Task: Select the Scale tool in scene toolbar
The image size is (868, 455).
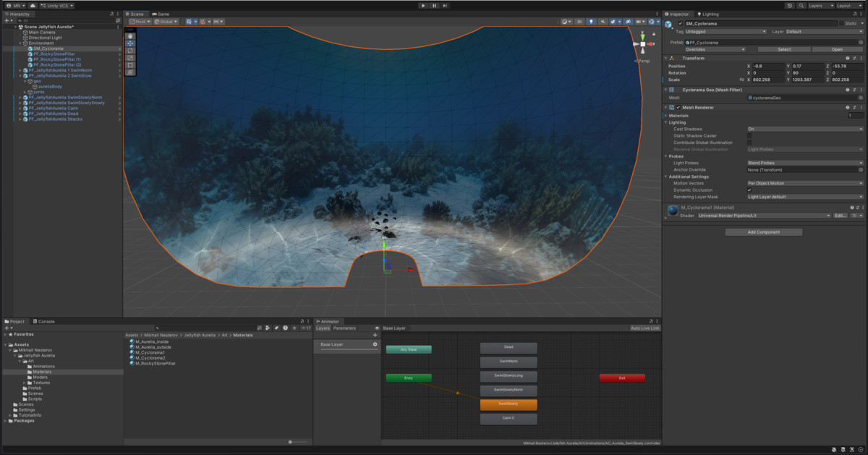Action: pos(130,57)
